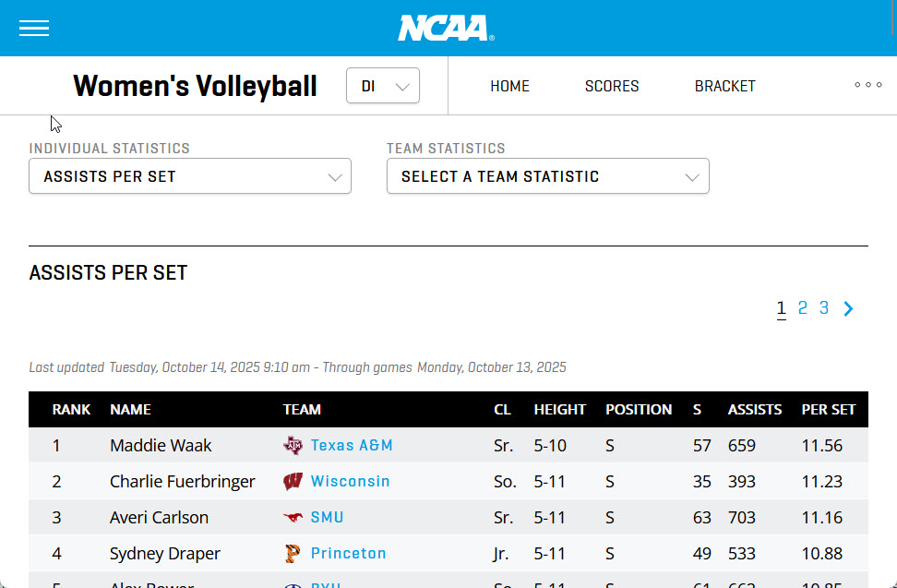Go to next page arrow
Screen dimensions: 897x588
pos(849,309)
